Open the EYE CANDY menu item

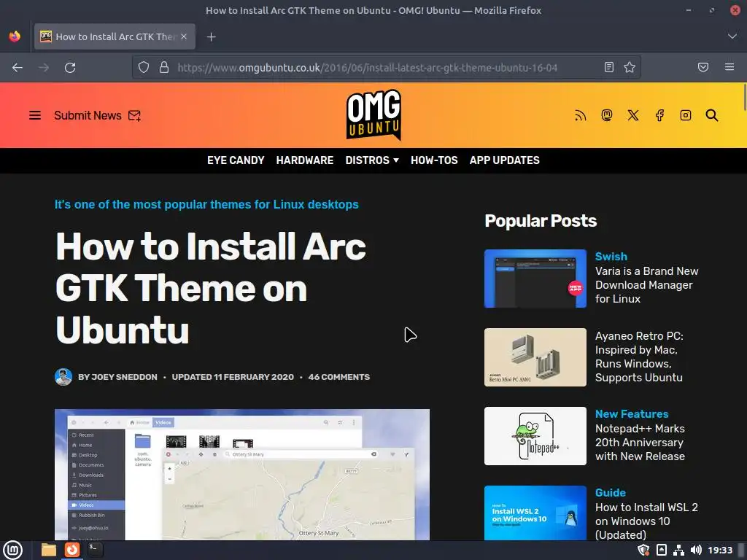click(x=236, y=160)
